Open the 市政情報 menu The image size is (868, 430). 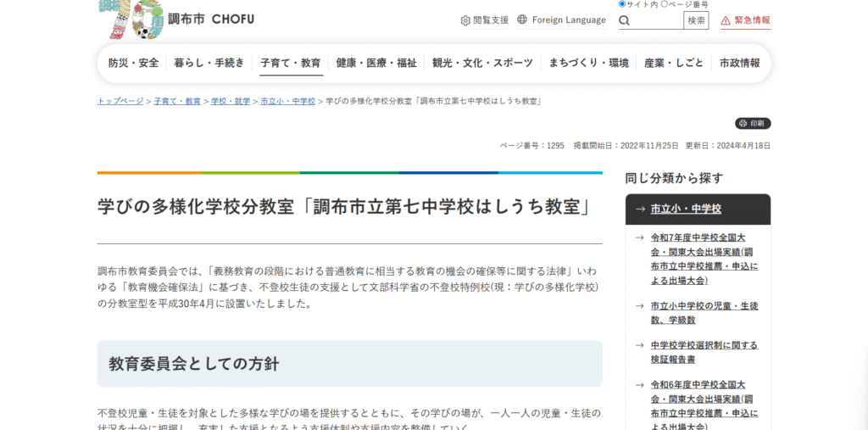[x=740, y=63]
